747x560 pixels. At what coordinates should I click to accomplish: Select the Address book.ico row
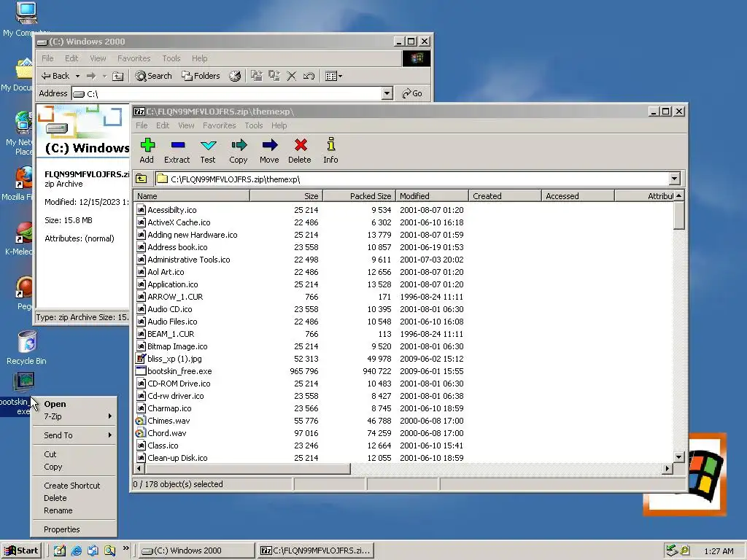pos(404,247)
